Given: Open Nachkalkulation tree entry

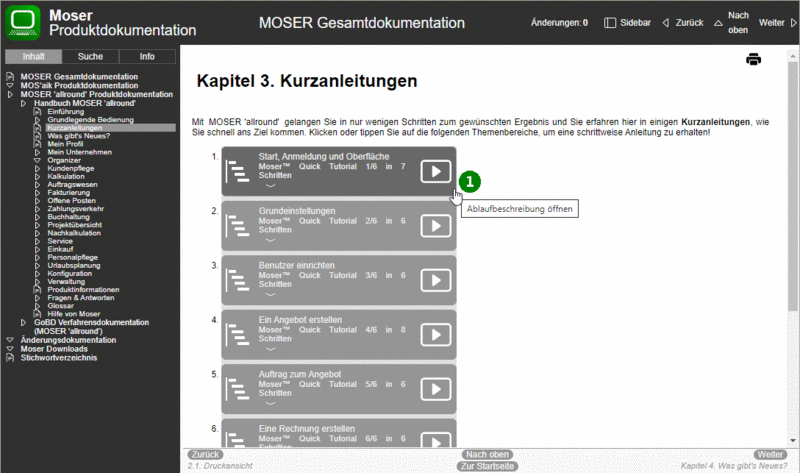Looking at the screenshot, I should [x=74, y=233].
